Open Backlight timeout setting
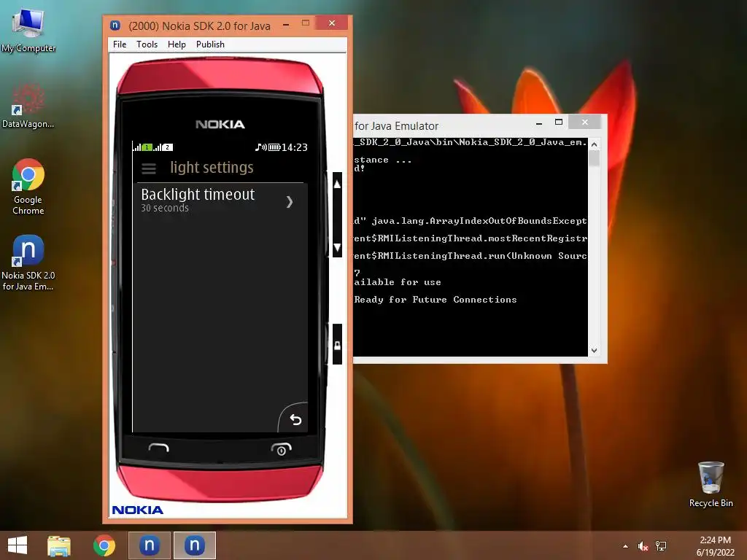 coord(220,201)
